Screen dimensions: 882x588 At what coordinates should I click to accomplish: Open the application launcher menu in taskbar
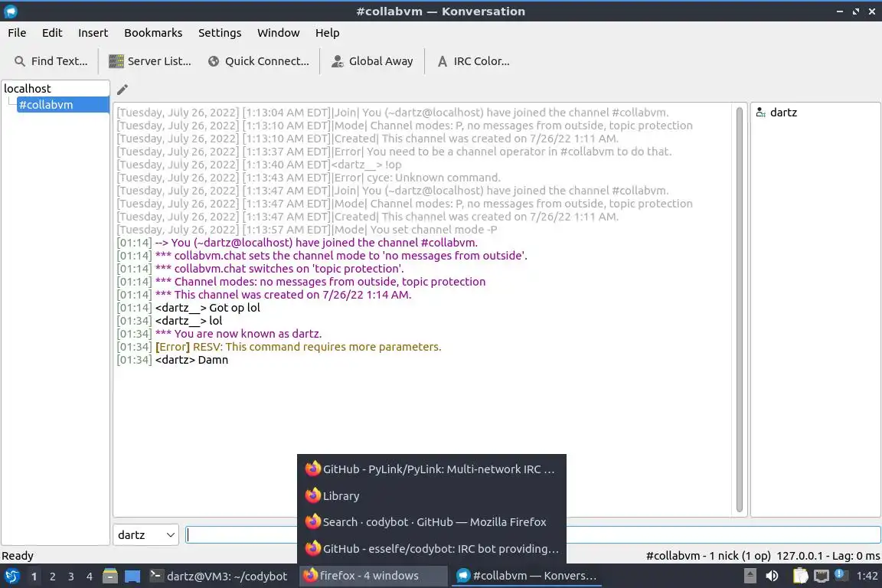click(11, 576)
